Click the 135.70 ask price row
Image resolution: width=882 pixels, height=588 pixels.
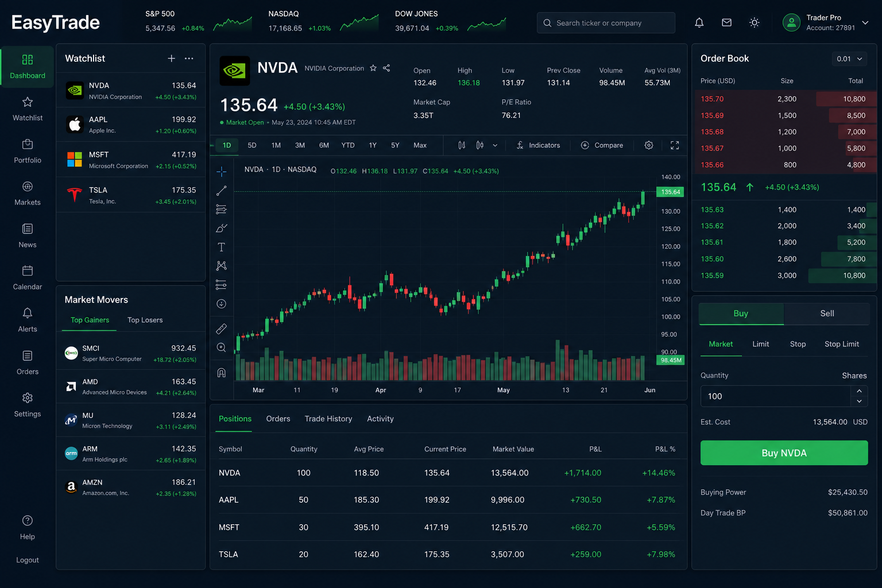click(784, 99)
